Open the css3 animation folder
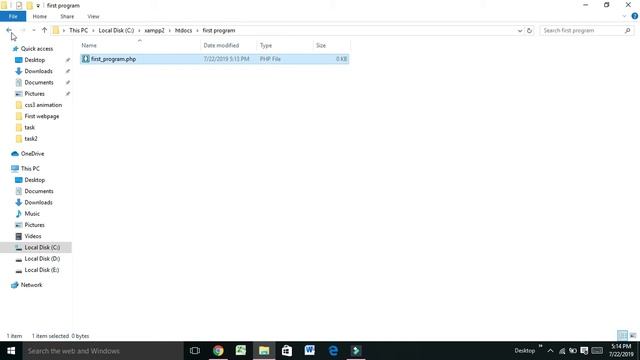This screenshot has height=360, width=640. pos(43,105)
